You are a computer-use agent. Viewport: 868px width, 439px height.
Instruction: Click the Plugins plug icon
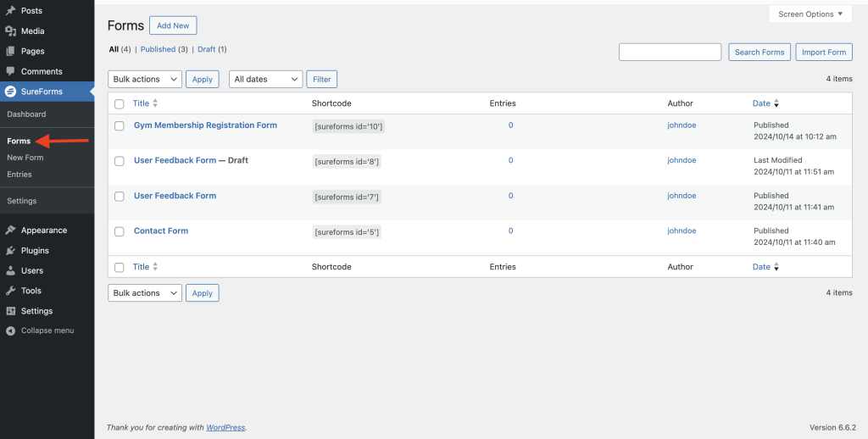pos(10,251)
